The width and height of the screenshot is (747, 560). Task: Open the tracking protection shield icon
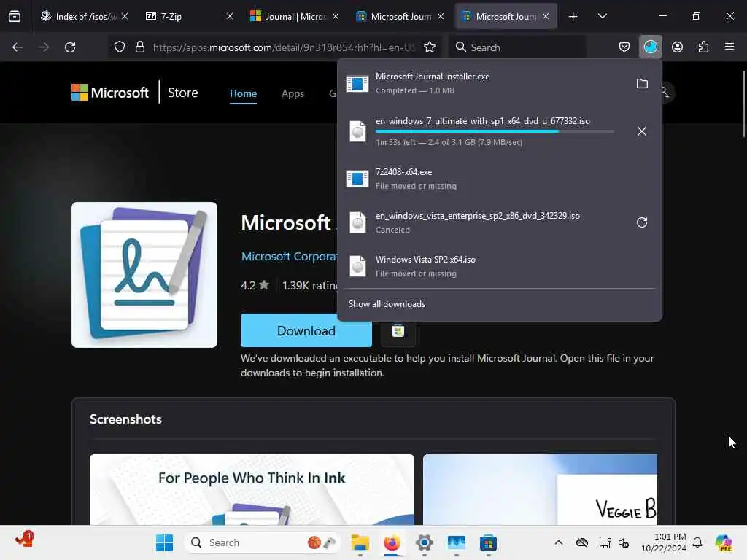tap(120, 47)
